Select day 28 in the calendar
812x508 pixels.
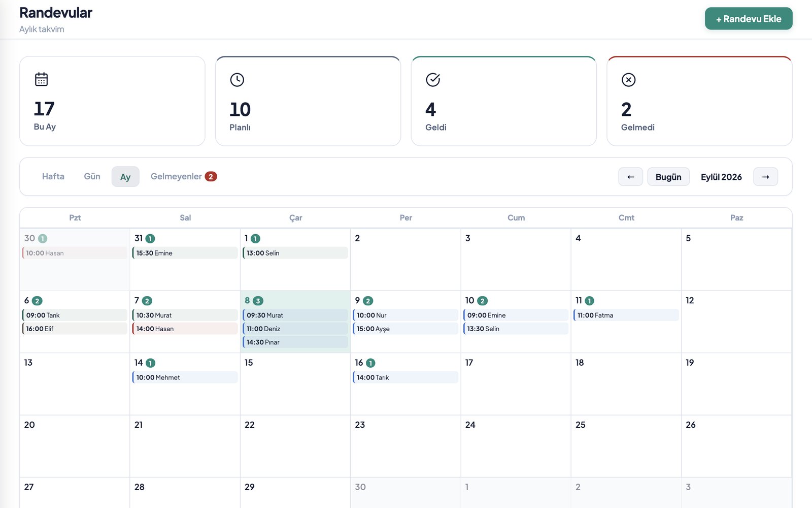tap(185, 492)
